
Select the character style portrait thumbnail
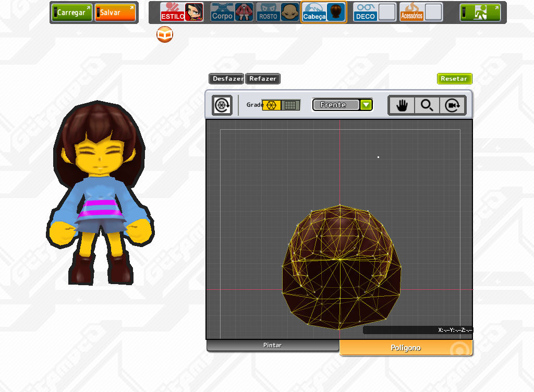click(x=195, y=12)
